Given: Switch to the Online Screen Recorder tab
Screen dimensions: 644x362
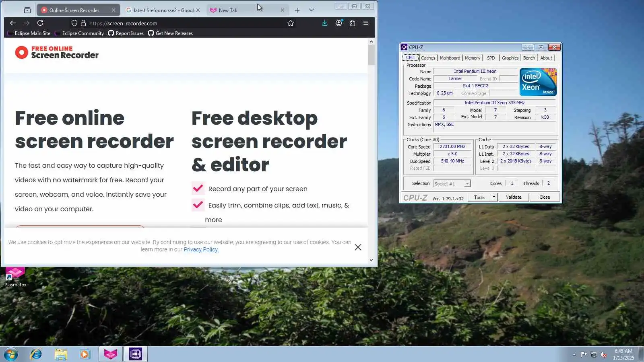Looking at the screenshot, I should (78, 10).
